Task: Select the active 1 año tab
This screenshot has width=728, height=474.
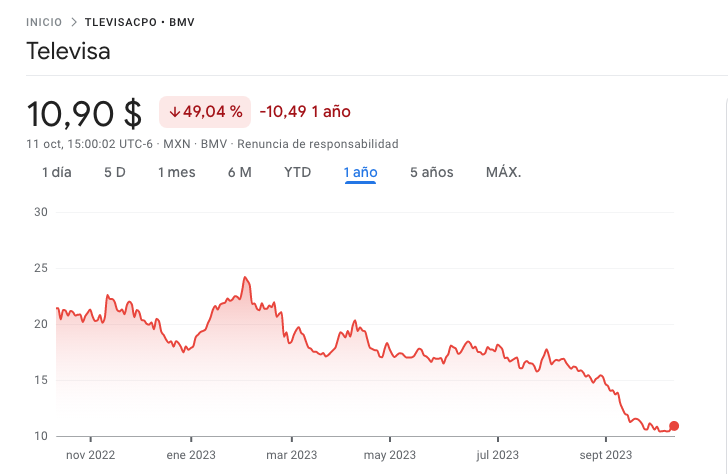Action: (360, 172)
